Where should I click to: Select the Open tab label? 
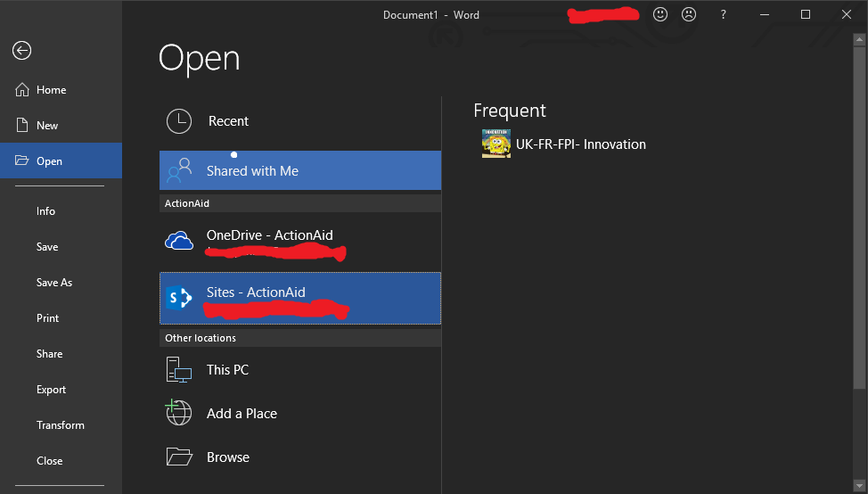click(x=49, y=161)
